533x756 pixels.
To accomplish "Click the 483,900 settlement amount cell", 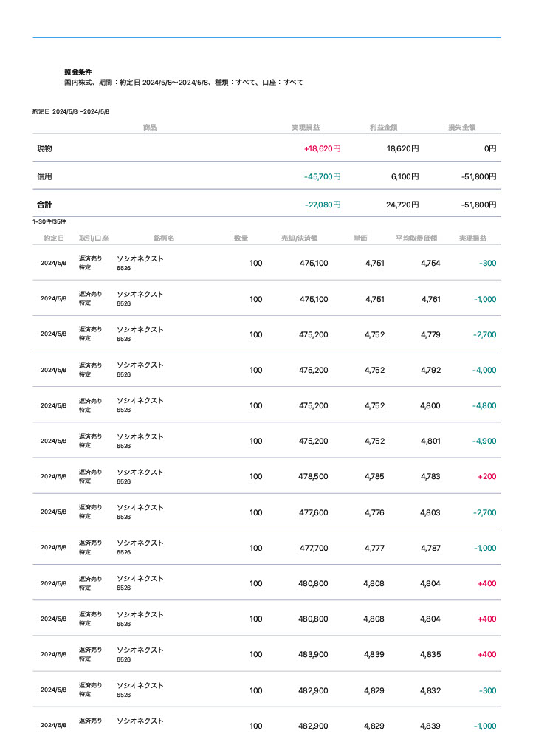I will click(313, 655).
